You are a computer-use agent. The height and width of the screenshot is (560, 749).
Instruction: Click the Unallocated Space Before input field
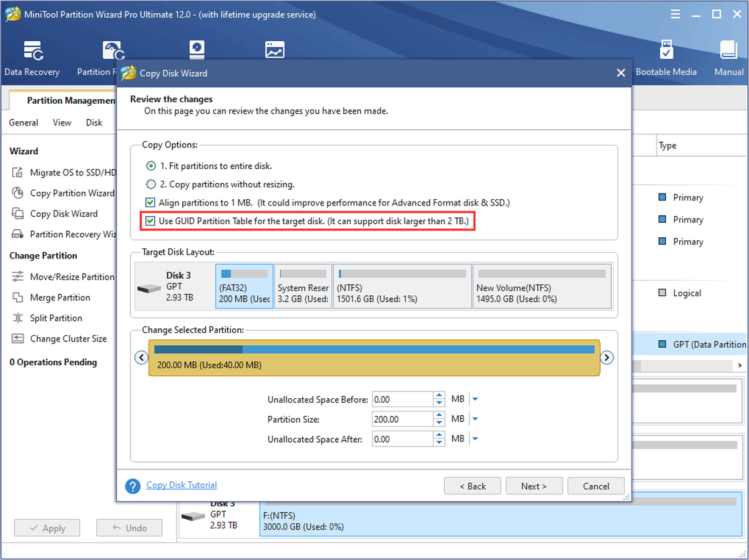[403, 400]
